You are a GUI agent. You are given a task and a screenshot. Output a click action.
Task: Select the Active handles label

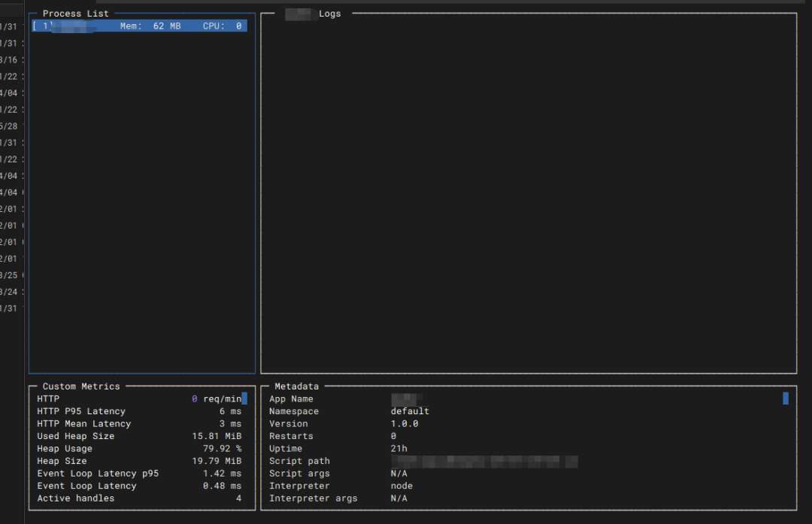click(76, 498)
